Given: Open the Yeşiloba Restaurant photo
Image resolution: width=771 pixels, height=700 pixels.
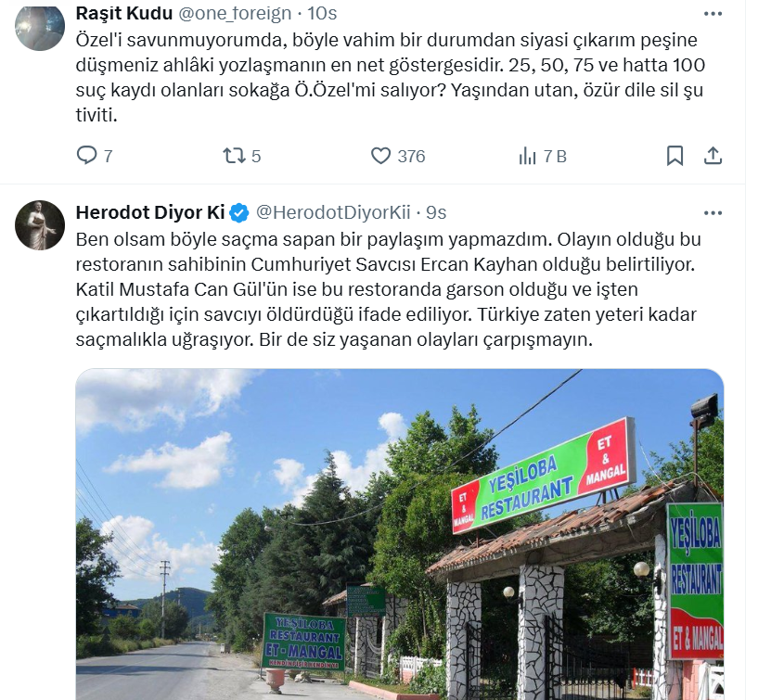Looking at the screenshot, I should click(399, 534).
